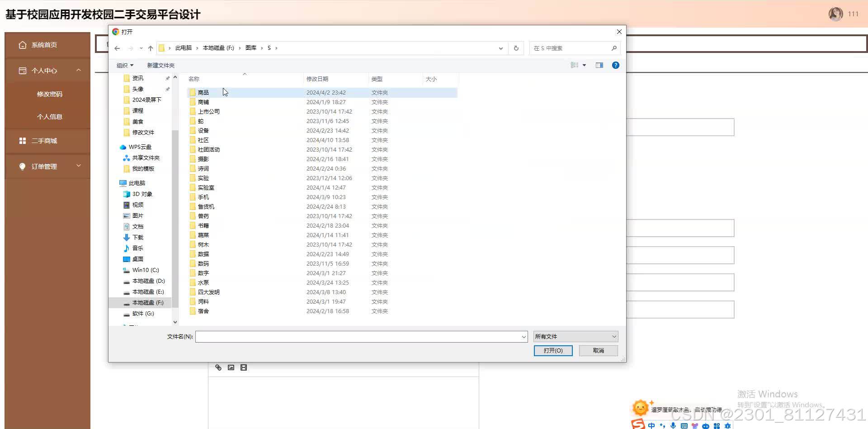Open the 所有文件 file type dropdown
Image resolution: width=868 pixels, height=429 pixels.
click(x=576, y=337)
